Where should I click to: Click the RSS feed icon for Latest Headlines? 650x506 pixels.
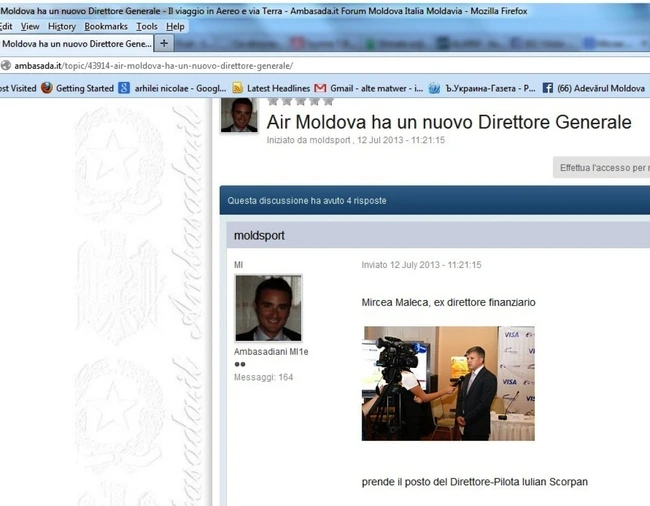coord(237,88)
